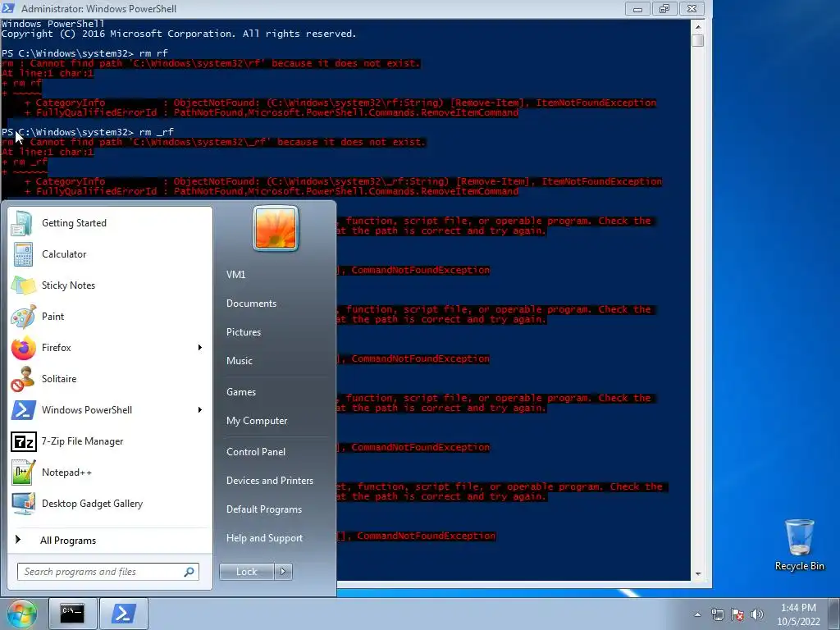
Task: Click the search magnifier icon
Action: pyautogui.click(x=189, y=572)
